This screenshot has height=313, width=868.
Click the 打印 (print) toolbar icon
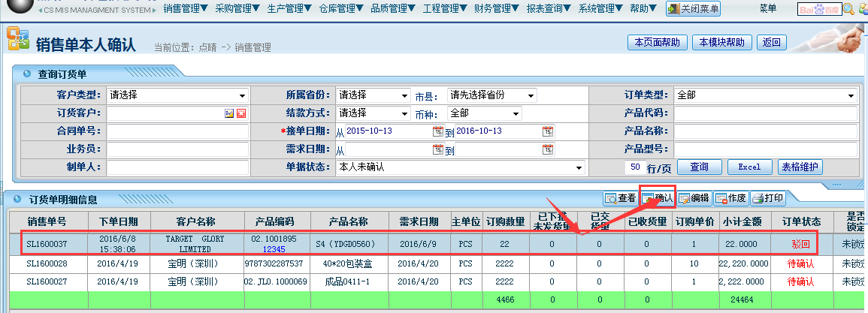coord(768,198)
